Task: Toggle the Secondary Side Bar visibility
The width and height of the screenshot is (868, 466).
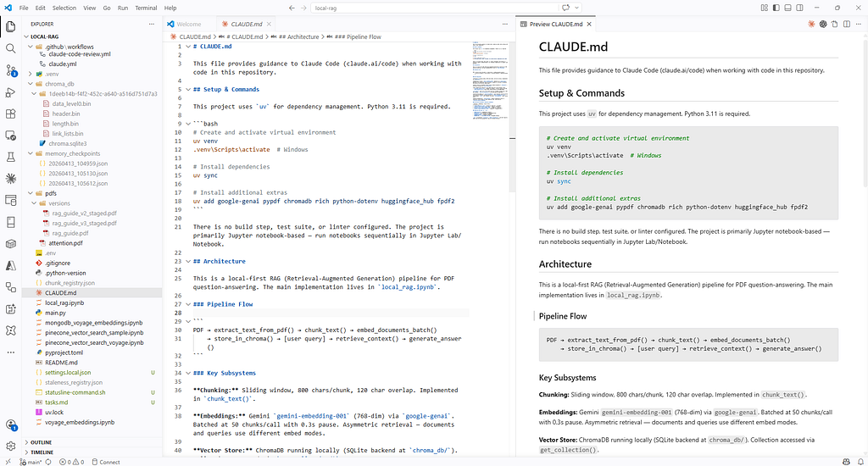Action: point(799,8)
